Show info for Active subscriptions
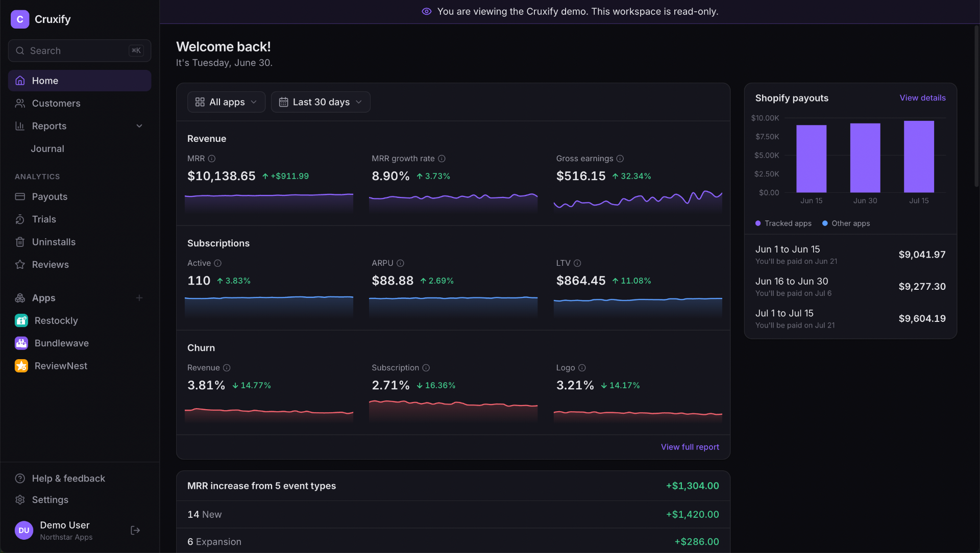The image size is (980, 553). (218, 263)
